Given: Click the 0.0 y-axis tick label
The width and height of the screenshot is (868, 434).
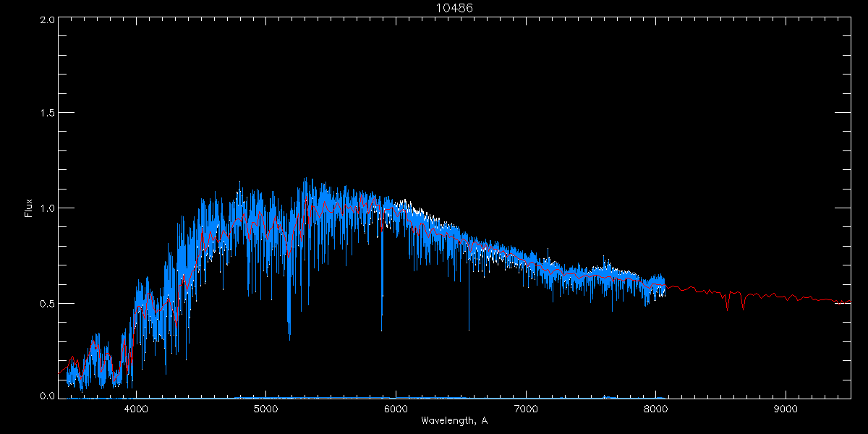Looking at the screenshot, I should [x=48, y=396].
